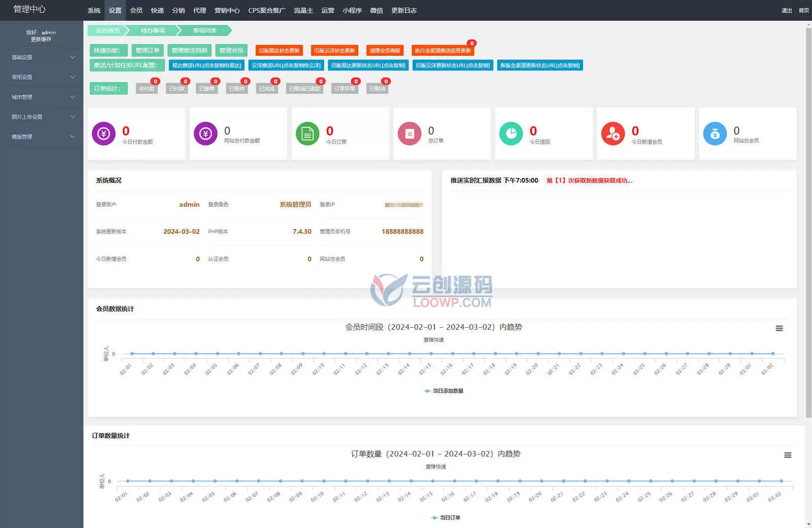Open the 分销 top menu
This screenshot has width=812, height=528.
pos(179,10)
